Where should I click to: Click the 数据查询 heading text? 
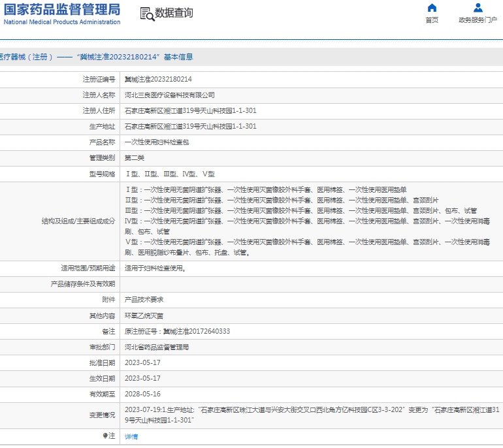(x=174, y=13)
